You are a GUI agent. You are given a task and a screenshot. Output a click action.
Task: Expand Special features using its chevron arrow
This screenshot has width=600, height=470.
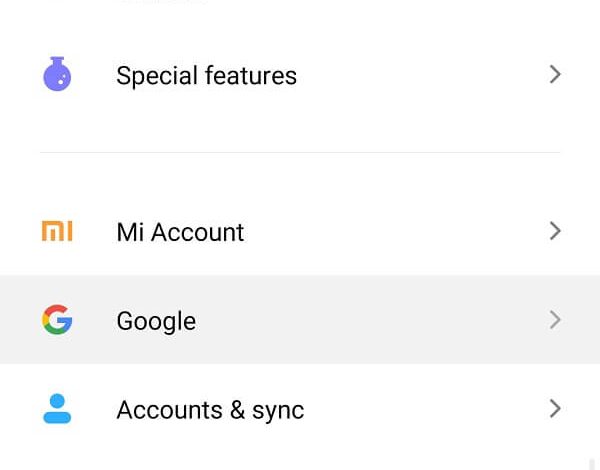(x=555, y=74)
